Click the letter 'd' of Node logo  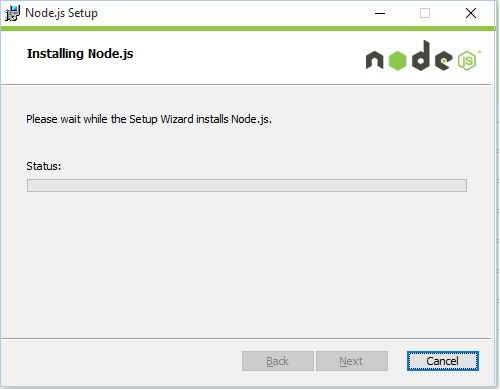coord(421,55)
